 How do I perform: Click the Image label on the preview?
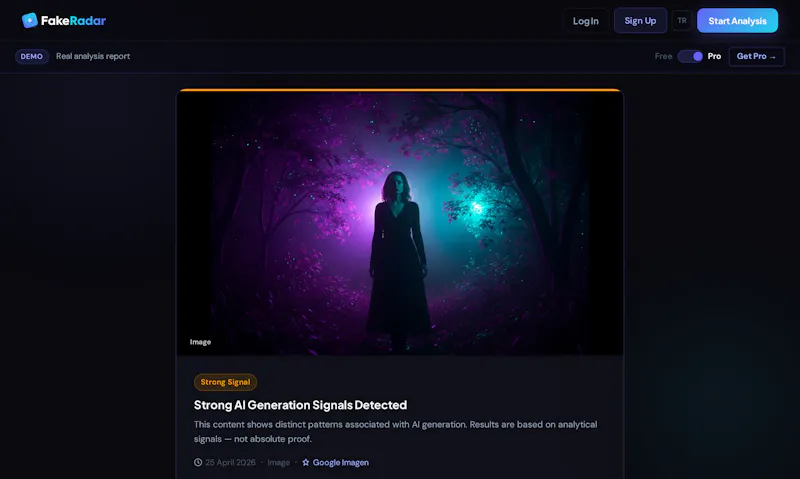point(200,342)
